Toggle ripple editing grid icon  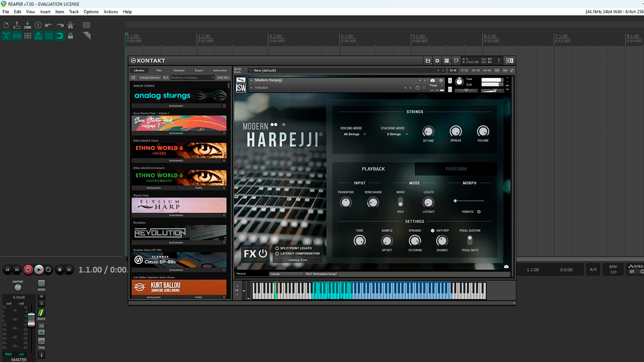[x=28, y=36]
